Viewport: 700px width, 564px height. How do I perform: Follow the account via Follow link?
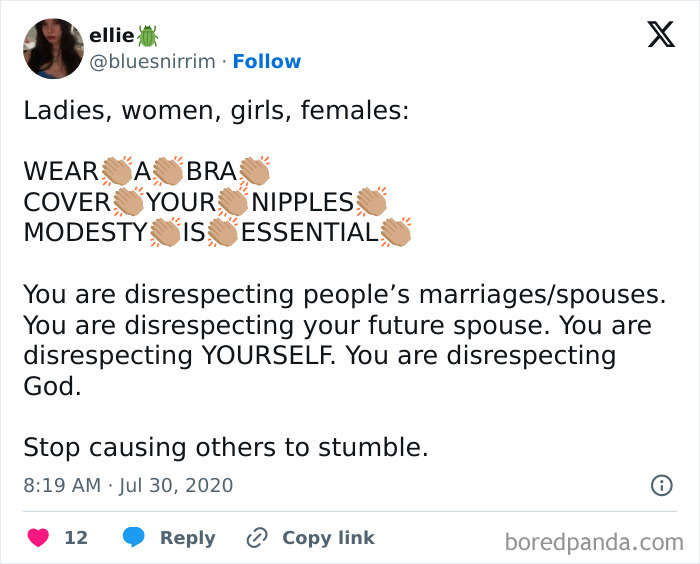click(x=267, y=62)
